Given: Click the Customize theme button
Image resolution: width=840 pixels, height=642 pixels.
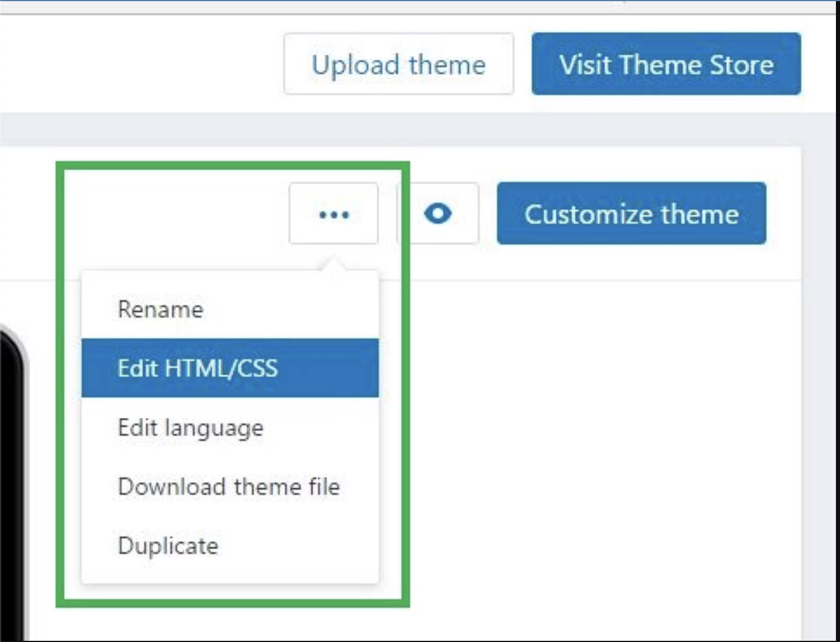Looking at the screenshot, I should point(631,214).
